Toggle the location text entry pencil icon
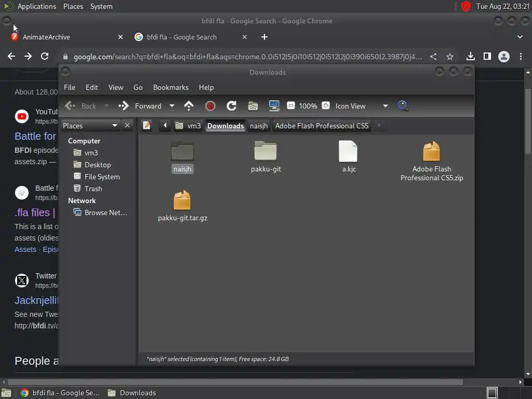The height and width of the screenshot is (399, 532). [x=147, y=126]
